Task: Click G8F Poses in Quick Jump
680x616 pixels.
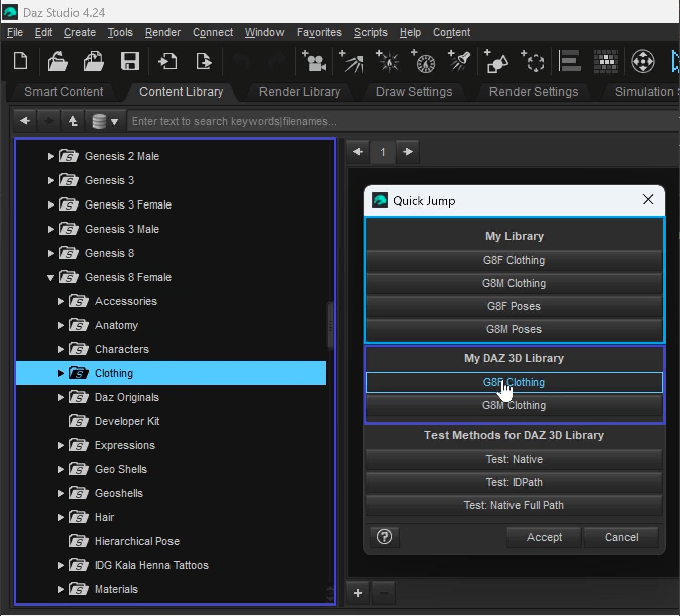Action: point(514,306)
